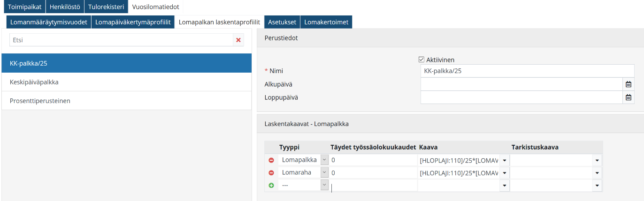Open the Tulorekisteri tab
The image size is (644, 201).
(x=106, y=7)
